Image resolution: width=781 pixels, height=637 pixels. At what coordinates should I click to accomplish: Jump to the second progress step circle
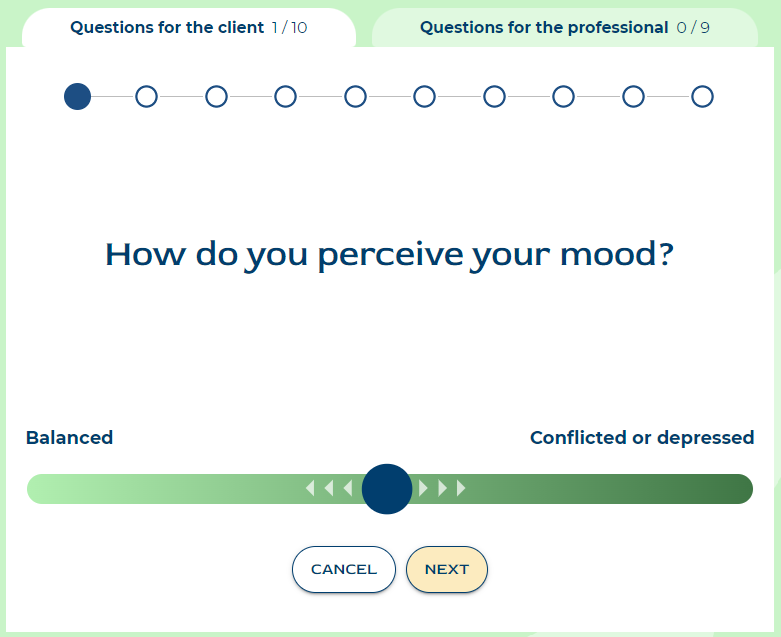146,97
